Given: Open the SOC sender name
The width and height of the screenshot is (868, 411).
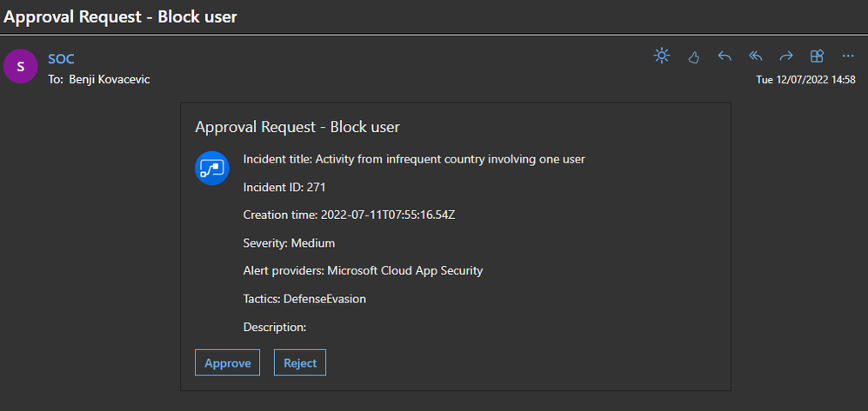Looking at the screenshot, I should pos(61,58).
